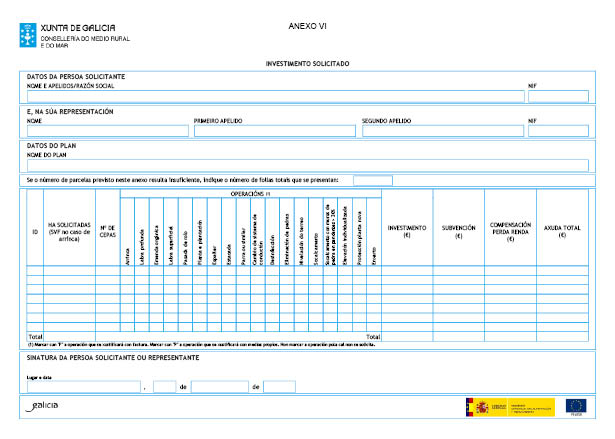Screen dimensions: 615x439
Task: Click the applicant NIF field
Action: point(558,97)
